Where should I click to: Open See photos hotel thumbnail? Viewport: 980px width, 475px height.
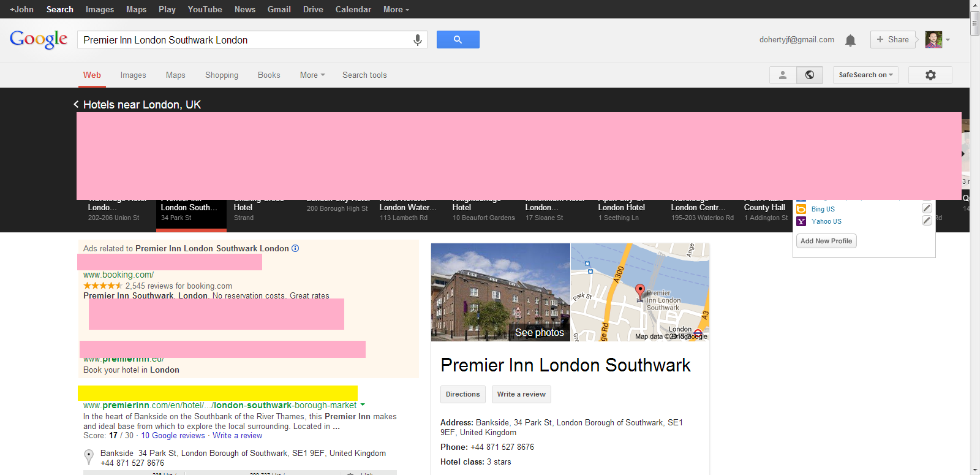500,292
